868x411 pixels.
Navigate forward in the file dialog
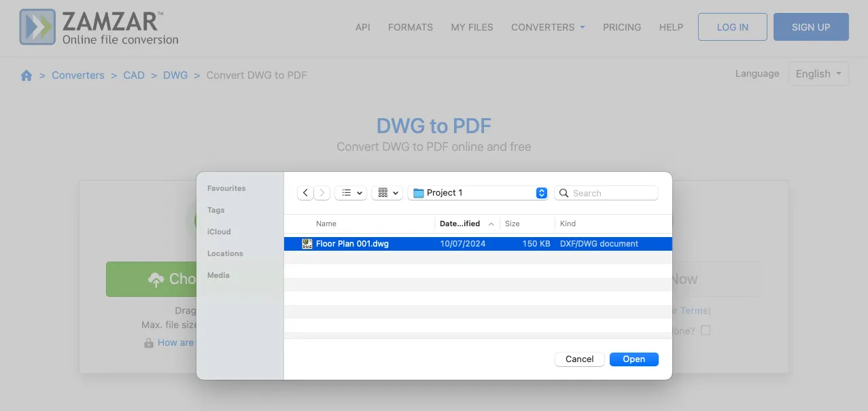(x=322, y=193)
